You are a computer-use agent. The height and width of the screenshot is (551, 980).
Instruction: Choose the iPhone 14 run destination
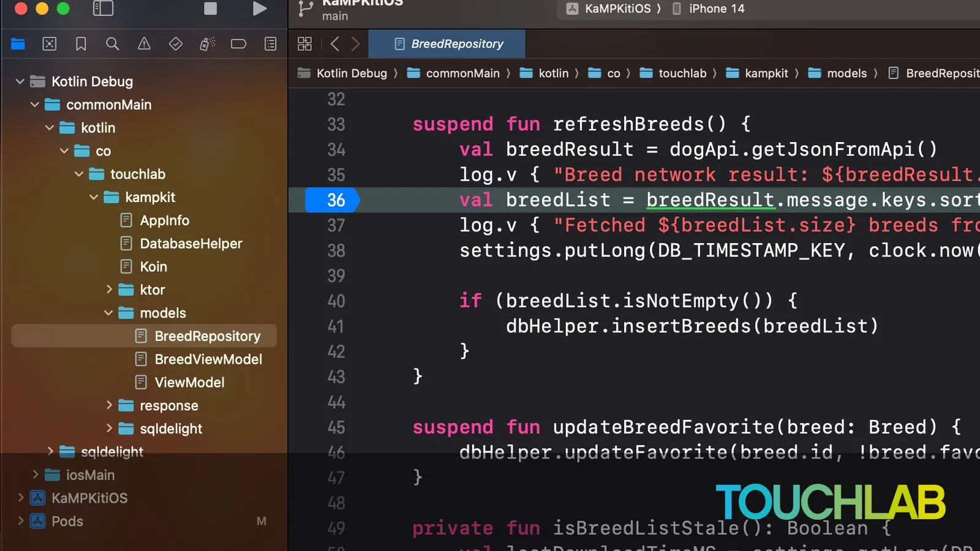[708, 9]
